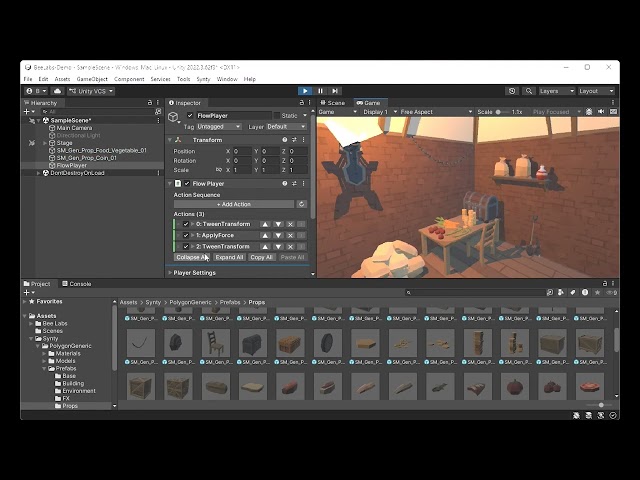Lock the Inspector panel
This screenshot has width=640, height=480.
tap(302, 103)
